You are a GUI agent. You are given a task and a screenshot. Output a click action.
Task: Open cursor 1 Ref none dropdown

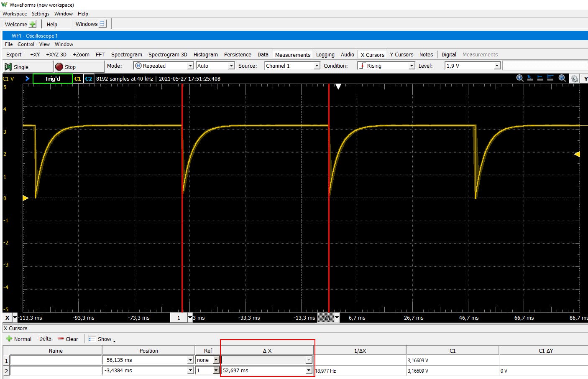tap(216, 360)
